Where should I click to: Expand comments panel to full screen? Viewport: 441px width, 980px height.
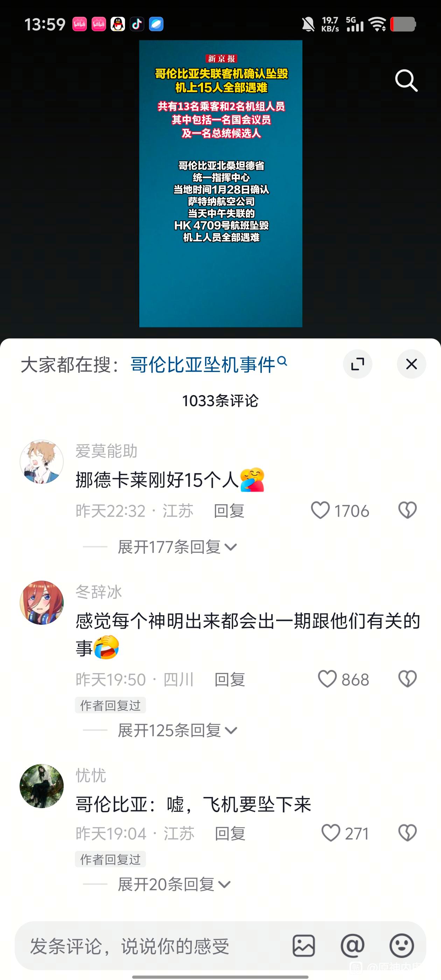[x=358, y=364]
